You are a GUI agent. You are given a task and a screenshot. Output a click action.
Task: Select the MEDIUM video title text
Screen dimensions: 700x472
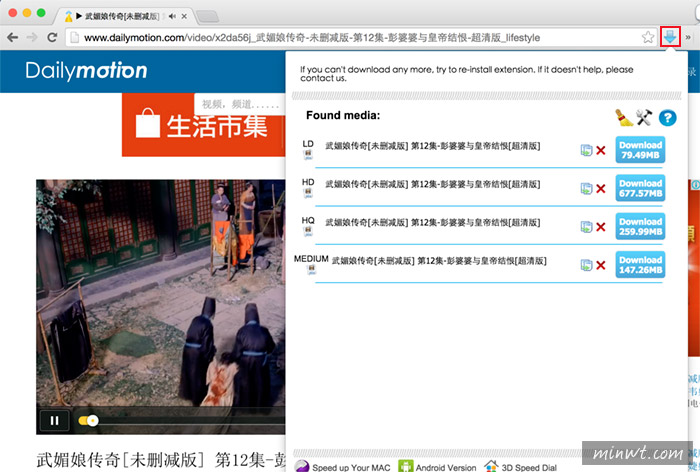pos(439,261)
